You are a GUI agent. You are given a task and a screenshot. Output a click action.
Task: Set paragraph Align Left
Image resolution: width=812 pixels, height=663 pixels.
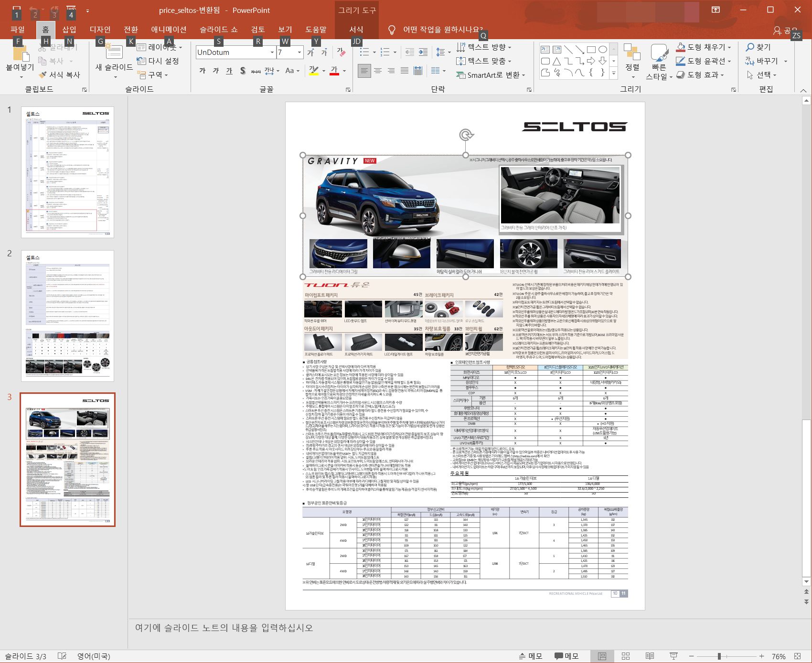point(364,71)
